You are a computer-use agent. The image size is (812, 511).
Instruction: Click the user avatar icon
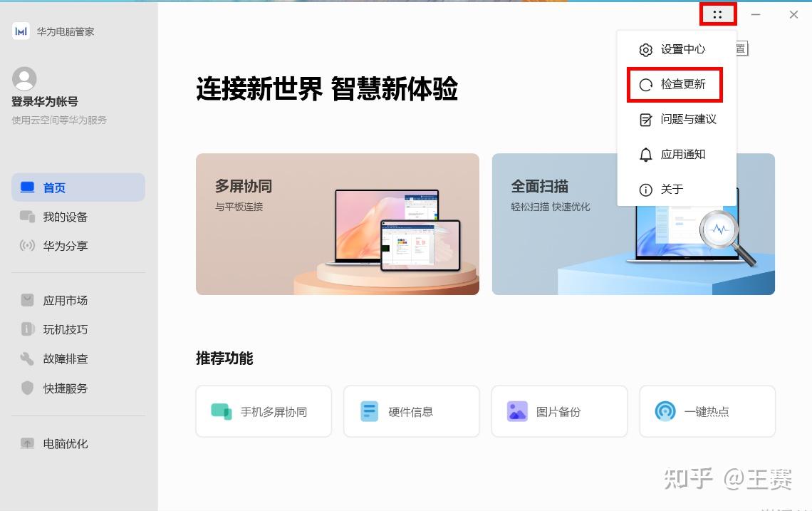pyautogui.click(x=24, y=79)
